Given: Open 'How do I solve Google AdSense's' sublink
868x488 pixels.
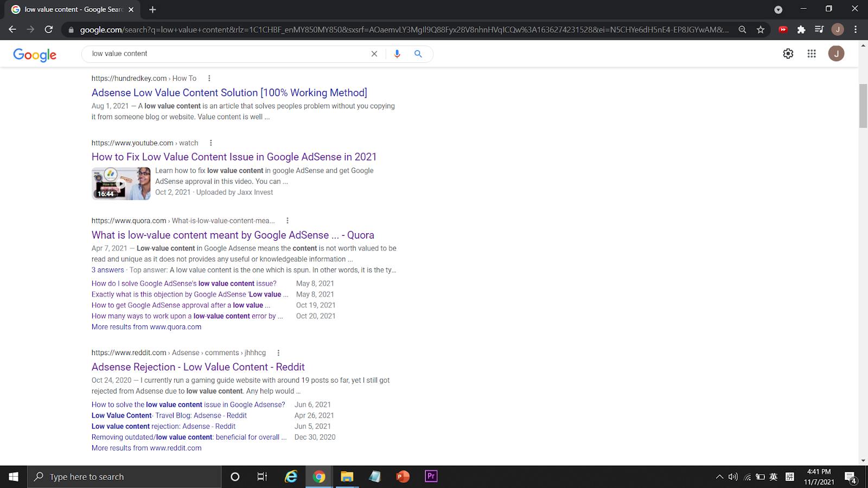Looking at the screenshot, I should tap(184, 284).
